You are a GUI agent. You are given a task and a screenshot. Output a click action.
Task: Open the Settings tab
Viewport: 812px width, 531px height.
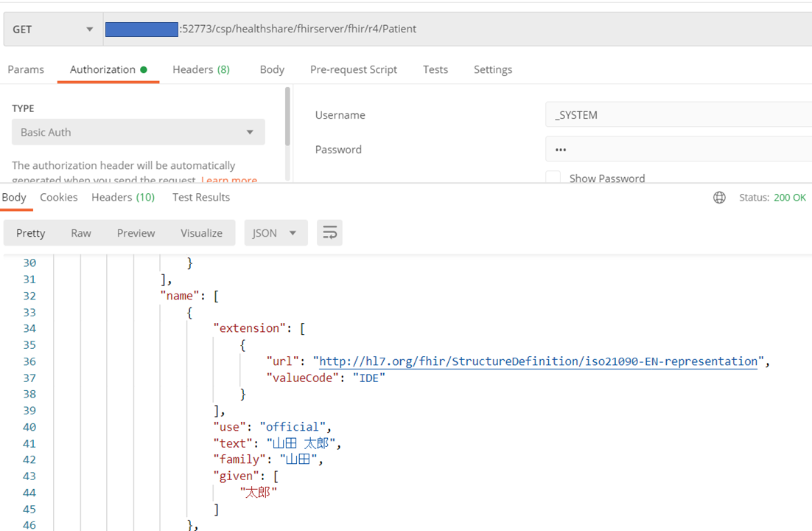(x=492, y=69)
